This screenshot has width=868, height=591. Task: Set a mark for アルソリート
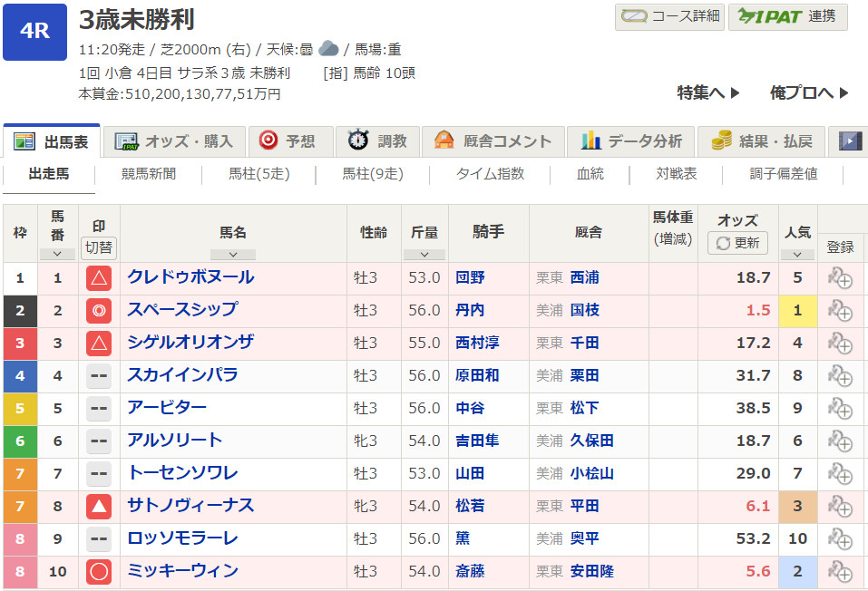tap(99, 441)
